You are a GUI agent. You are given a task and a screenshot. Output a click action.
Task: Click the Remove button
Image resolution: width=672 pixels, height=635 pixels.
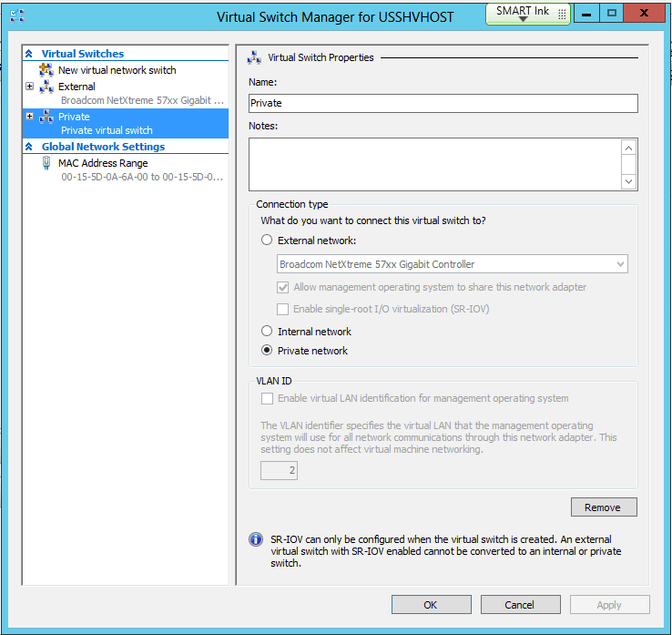click(x=604, y=507)
